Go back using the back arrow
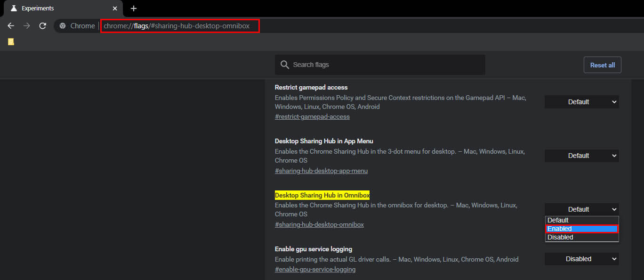The image size is (644, 280). 11,26
